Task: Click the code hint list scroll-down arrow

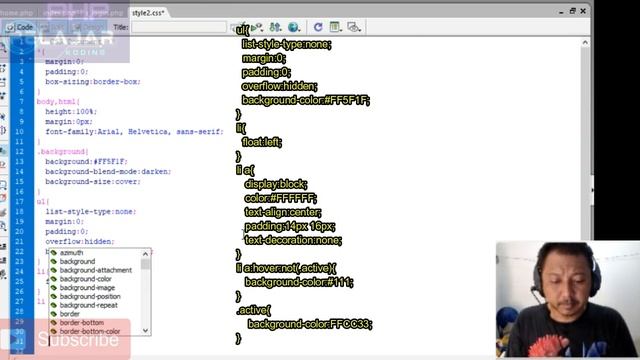Action: (x=146, y=331)
